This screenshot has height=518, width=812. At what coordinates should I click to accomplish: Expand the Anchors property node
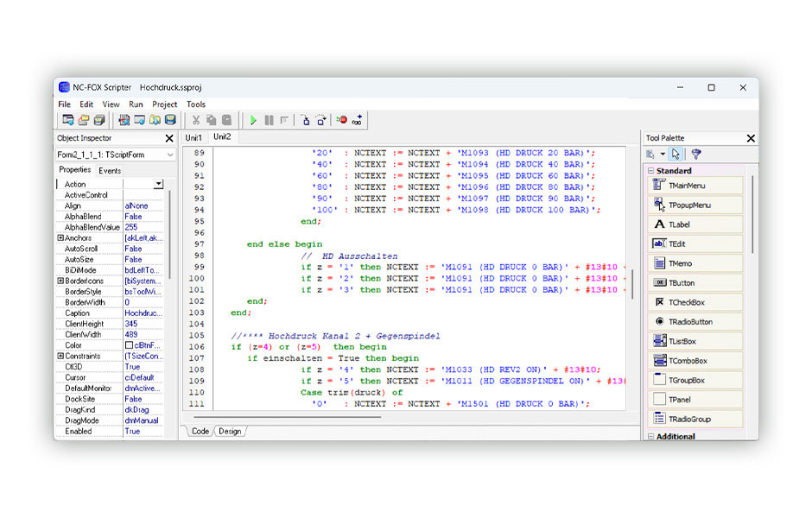pos(60,238)
